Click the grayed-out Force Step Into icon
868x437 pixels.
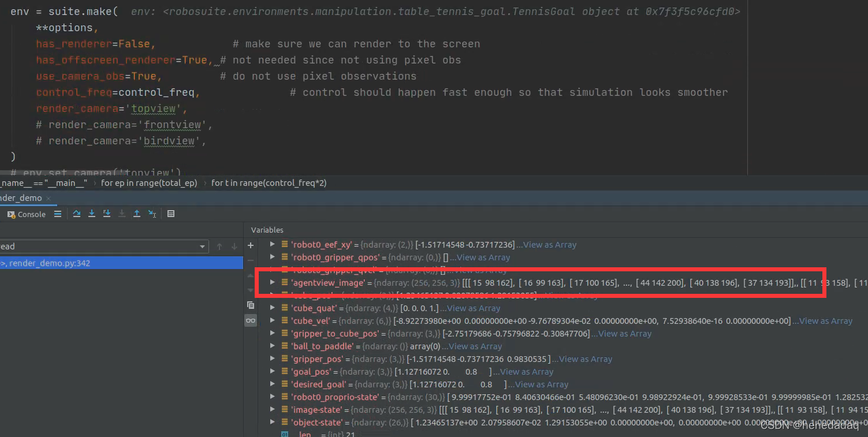(122, 214)
